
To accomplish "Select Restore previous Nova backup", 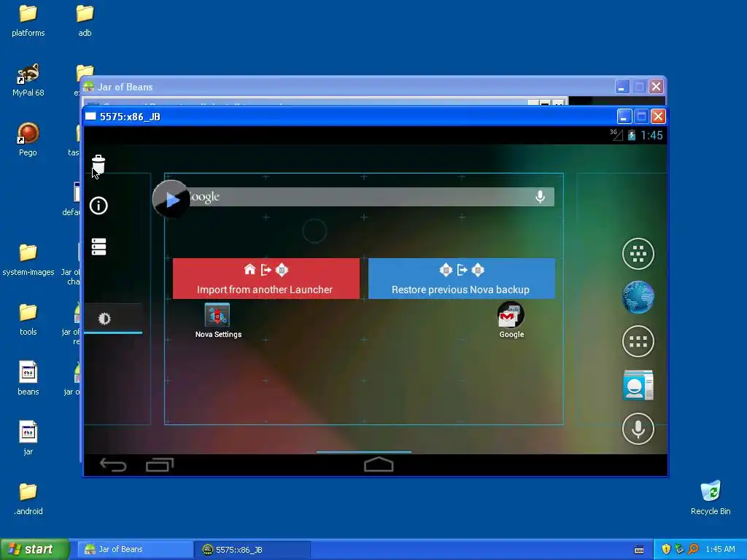I will pyautogui.click(x=461, y=279).
